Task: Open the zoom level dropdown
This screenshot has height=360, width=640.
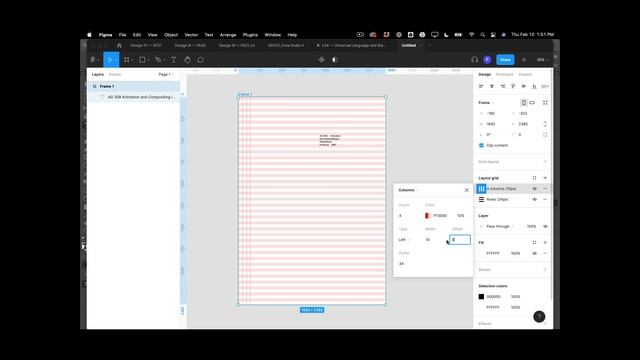Action: pyautogui.click(x=542, y=60)
